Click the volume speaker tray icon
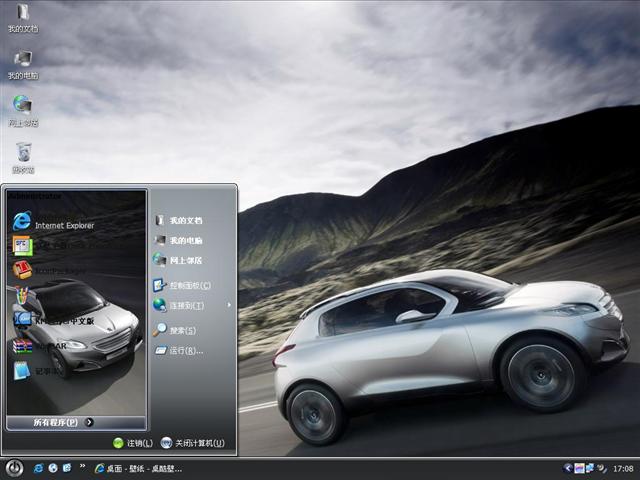 (601, 468)
